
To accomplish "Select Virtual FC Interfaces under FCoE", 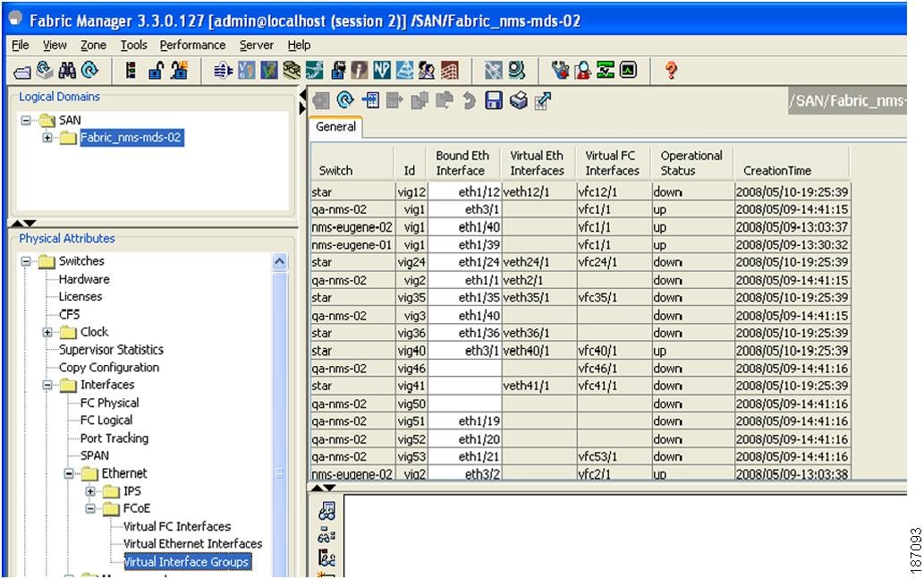I will (177, 526).
